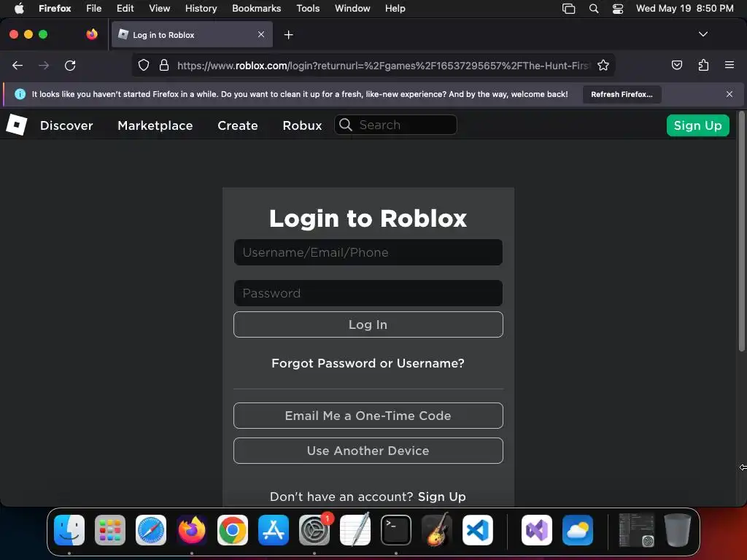Open Spotlight search in menu bar

594,9
